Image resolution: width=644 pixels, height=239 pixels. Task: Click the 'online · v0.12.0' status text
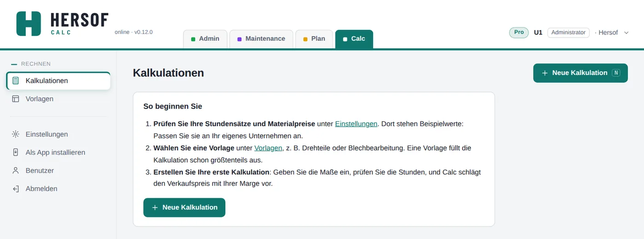point(133,32)
